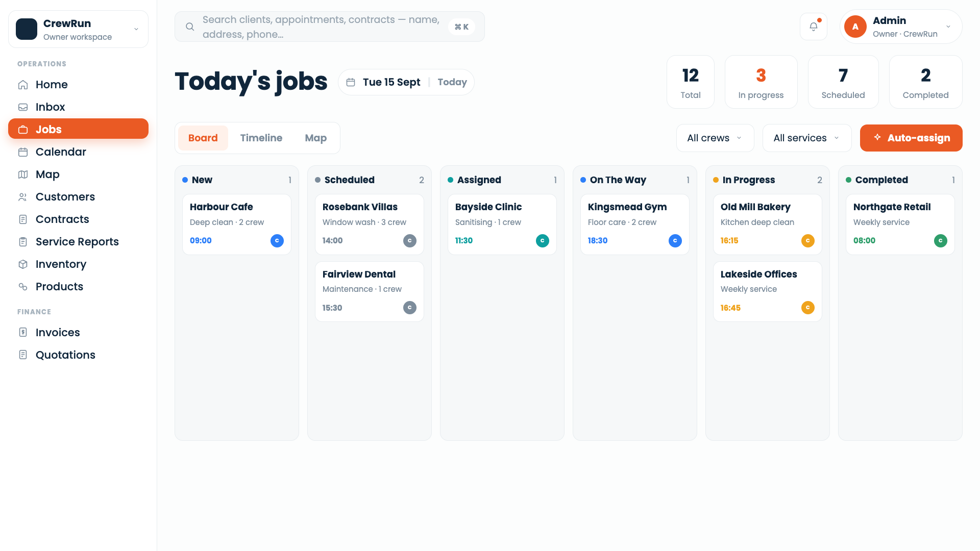Click the Calendar sidebar icon
Viewport: 980px width, 551px height.
click(23, 152)
